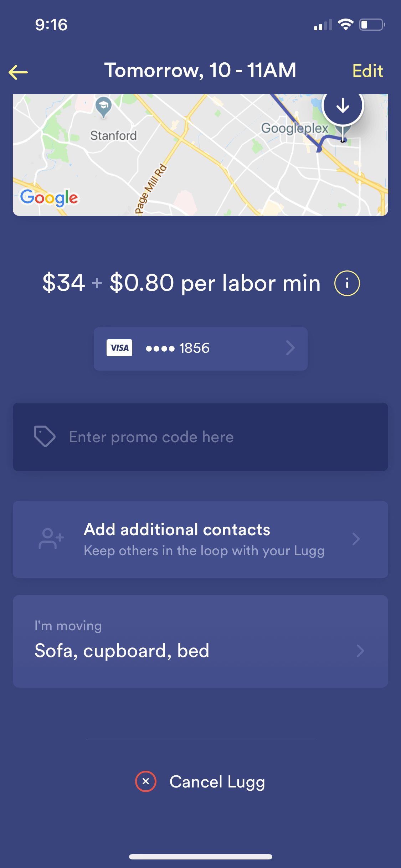
Task: Tap the Googleplex label on the map
Action: tap(294, 128)
